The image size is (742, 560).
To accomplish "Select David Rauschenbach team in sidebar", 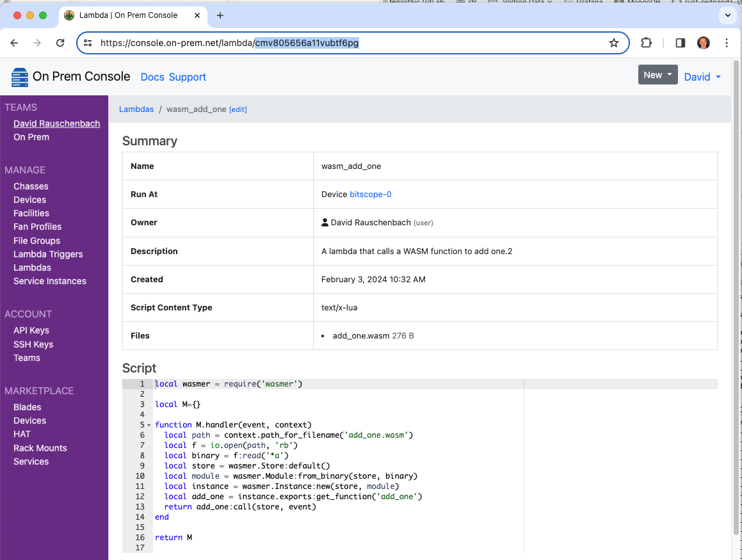I will coord(57,124).
